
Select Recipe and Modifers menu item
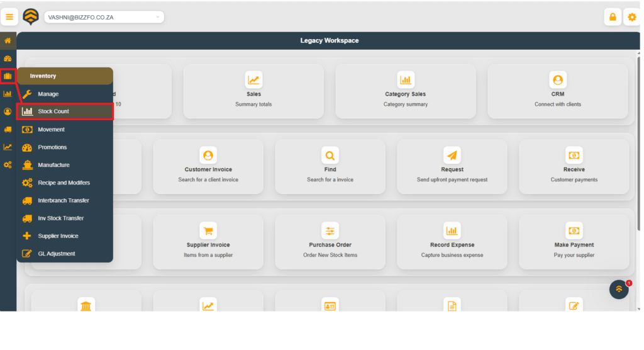64,183
